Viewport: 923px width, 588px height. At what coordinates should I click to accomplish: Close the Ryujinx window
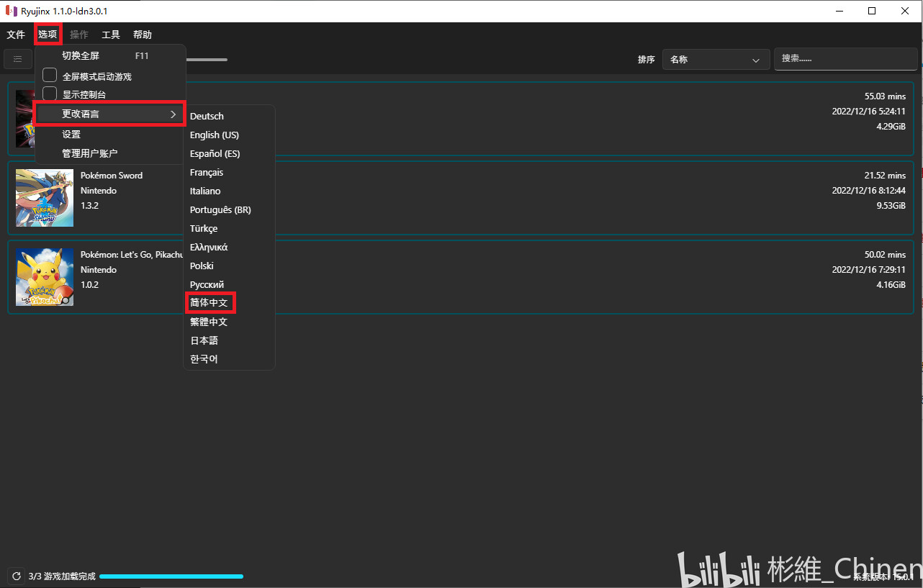click(x=906, y=11)
